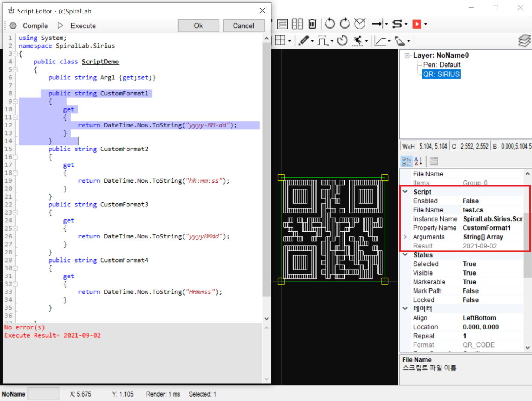Click the Compile gear icon in Script Editor
This screenshot has width=532, height=401.
point(13,26)
